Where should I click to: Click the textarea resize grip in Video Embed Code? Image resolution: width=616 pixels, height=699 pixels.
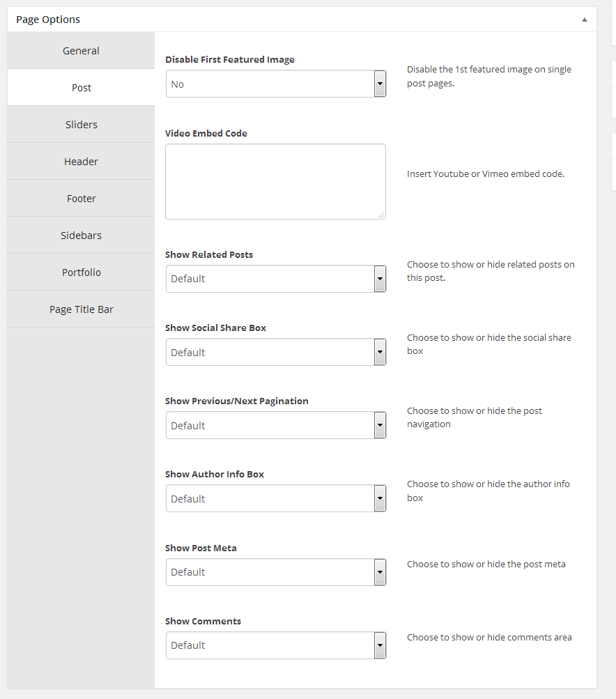(380, 215)
